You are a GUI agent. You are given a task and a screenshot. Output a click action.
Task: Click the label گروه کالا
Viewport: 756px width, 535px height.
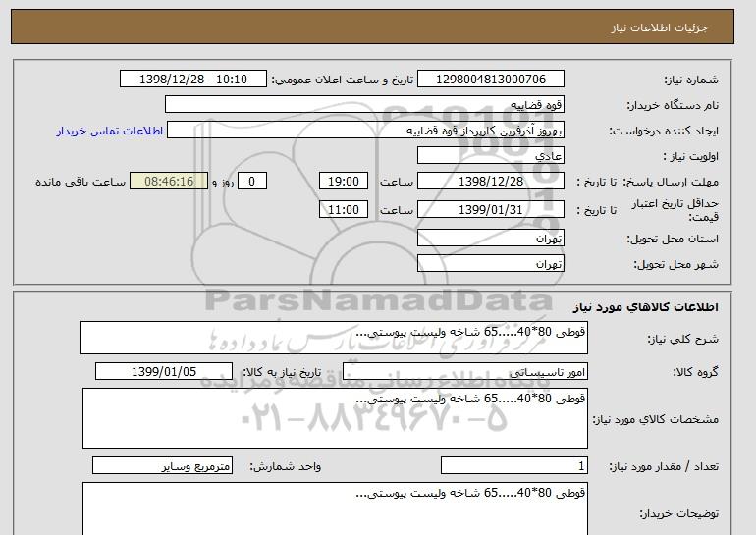[696, 372]
